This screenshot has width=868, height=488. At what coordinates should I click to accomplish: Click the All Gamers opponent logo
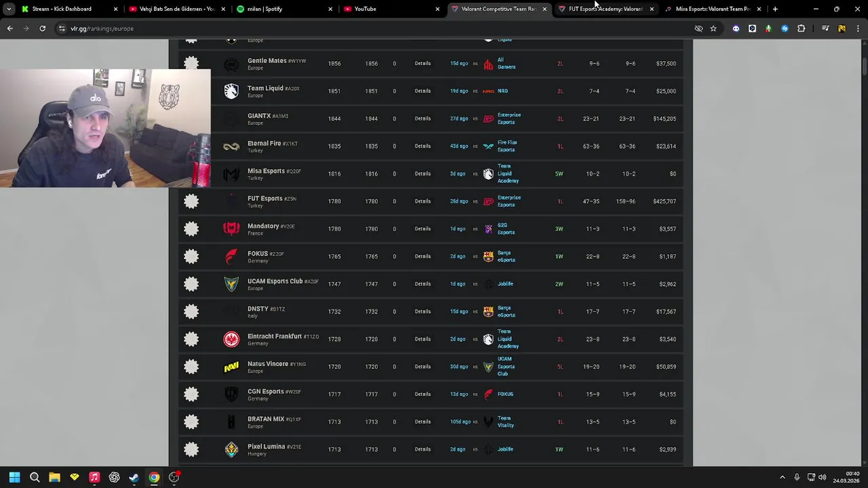coord(488,64)
